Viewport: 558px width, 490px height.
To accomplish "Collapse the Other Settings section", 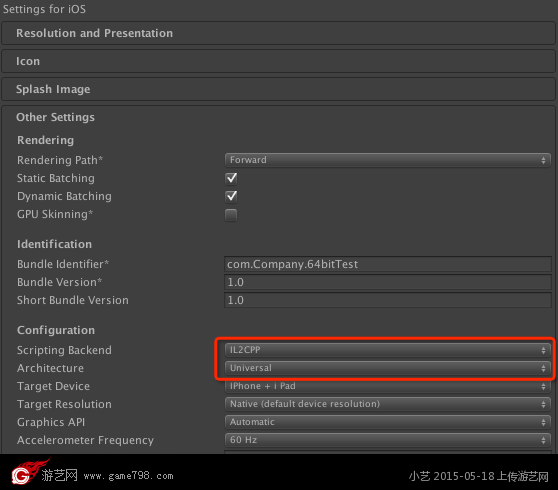I will tap(55, 117).
